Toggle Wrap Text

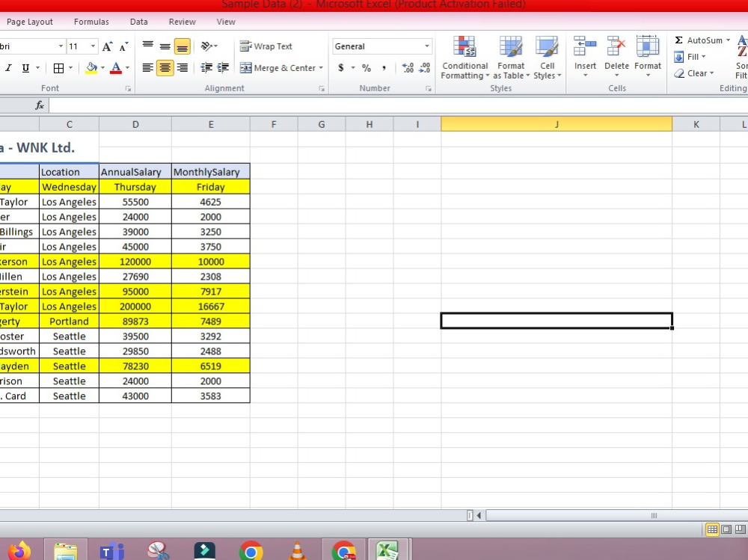pyautogui.click(x=266, y=46)
